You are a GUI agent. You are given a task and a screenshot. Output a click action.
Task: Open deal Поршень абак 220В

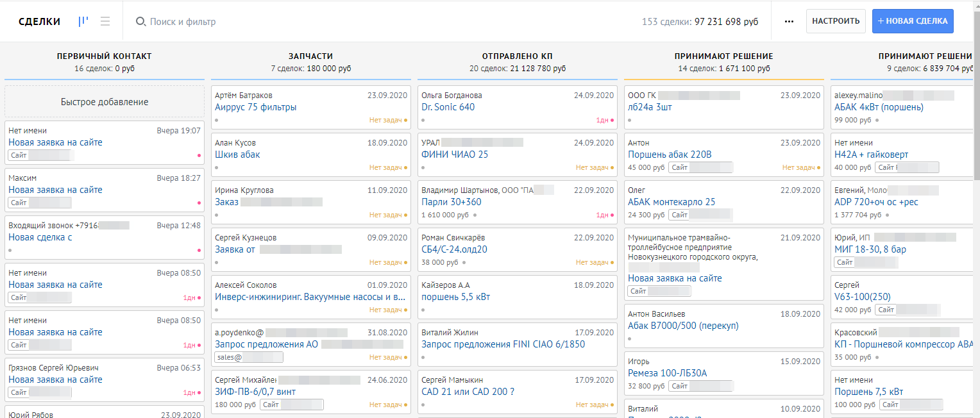tap(670, 155)
